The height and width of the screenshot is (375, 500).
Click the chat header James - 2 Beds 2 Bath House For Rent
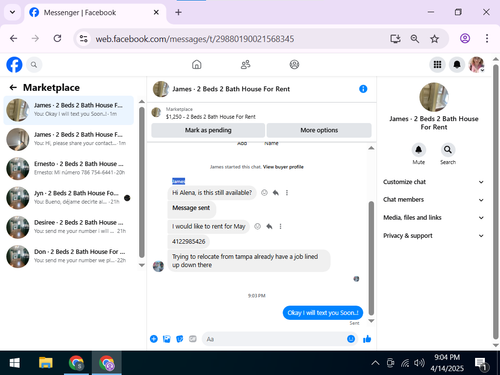pyautogui.click(x=231, y=89)
